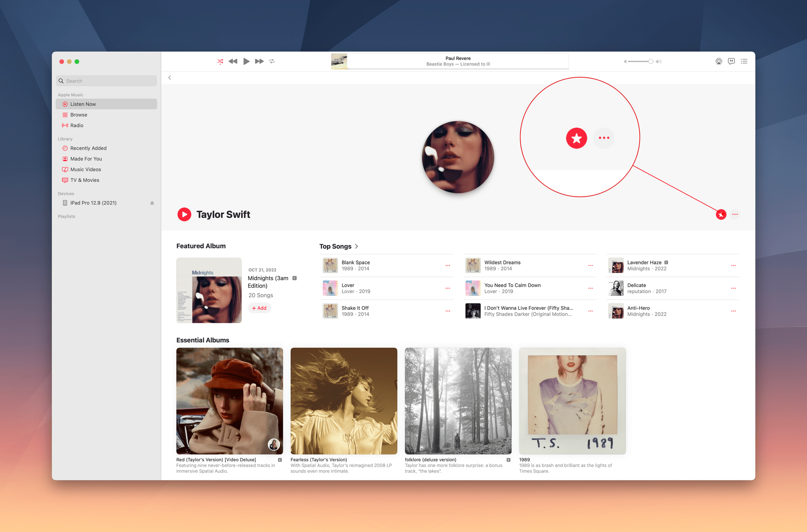Open the Midnights (3am Edition) title
The image size is (807, 532).
pyautogui.click(x=268, y=282)
